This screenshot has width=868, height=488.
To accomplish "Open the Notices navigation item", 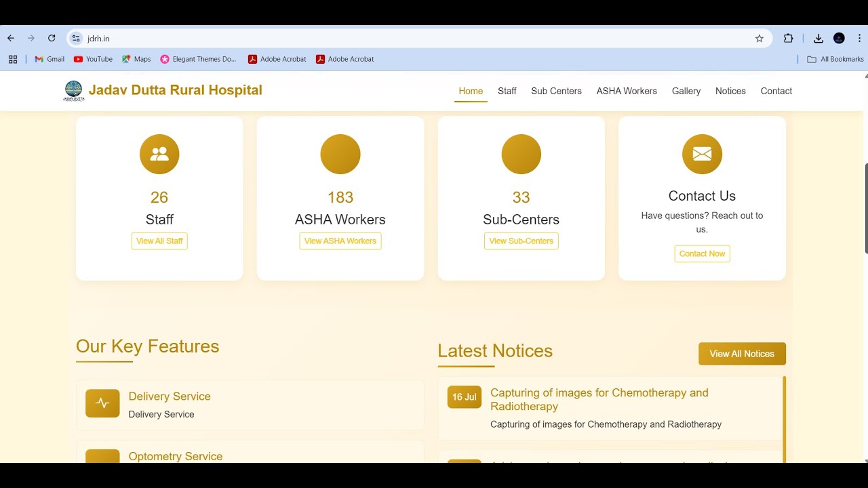I will (x=730, y=91).
